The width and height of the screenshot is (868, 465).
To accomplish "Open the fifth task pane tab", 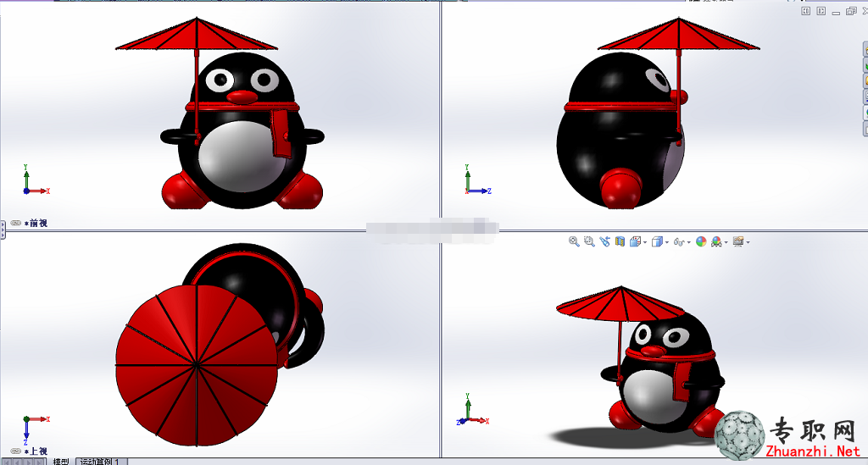I will click(865, 113).
